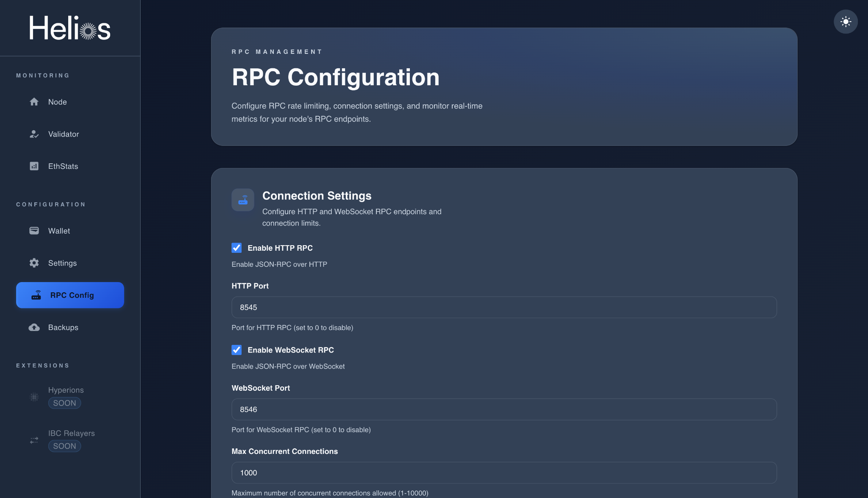
Task: Disable the Enable WebSocket RPC checkbox
Action: coord(236,350)
